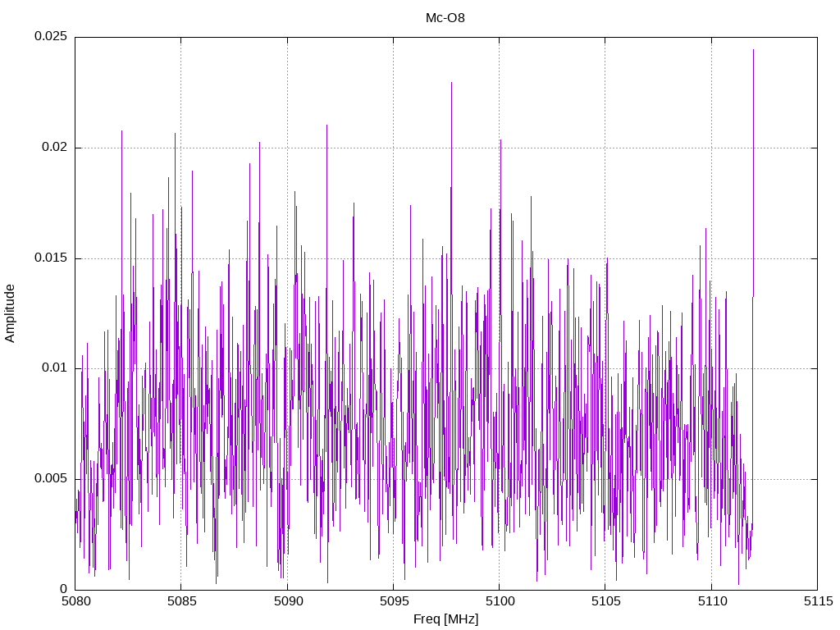Click the y-axis tick label 0.005
The height and width of the screenshot is (630, 840).
tap(51, 478)
